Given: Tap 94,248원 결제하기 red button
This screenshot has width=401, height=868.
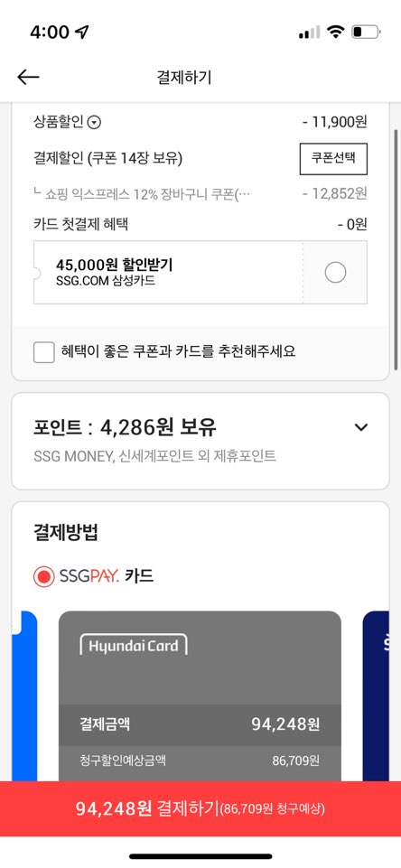Looking at the screenshot, I should coord(200,808).
